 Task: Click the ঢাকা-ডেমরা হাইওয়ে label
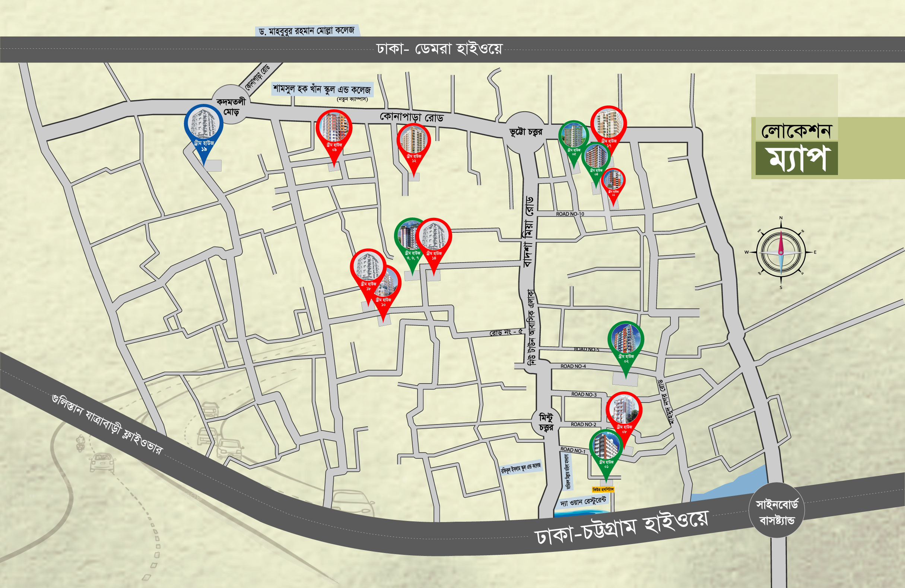tap(439, 49)
